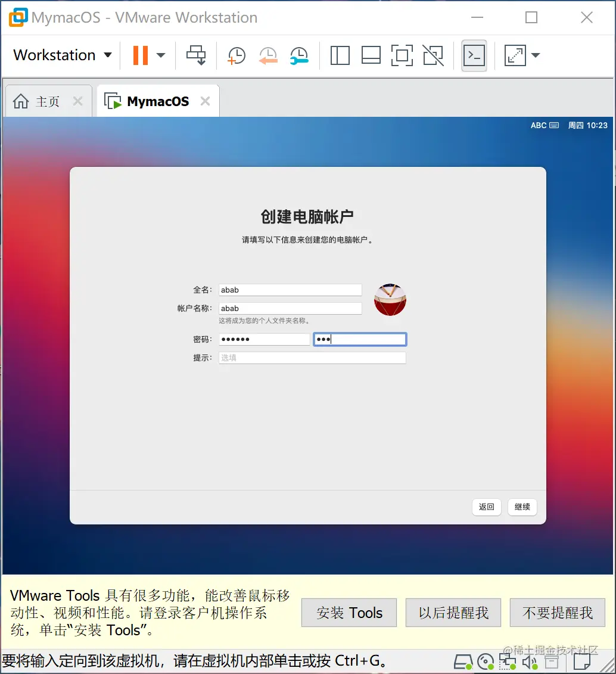This screenshot has width=616, height=674.
Task: Click the home icon on 主页 tab
Action: [21, 101]
